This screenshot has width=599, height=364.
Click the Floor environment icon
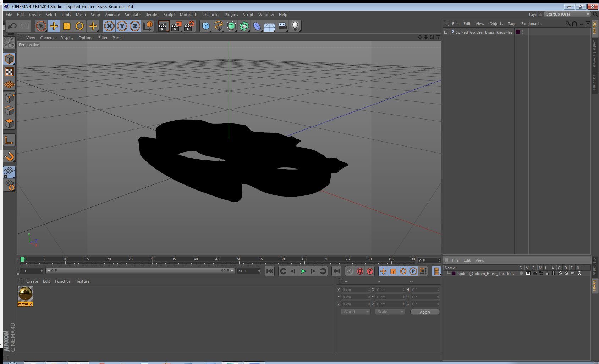[270, 27]
